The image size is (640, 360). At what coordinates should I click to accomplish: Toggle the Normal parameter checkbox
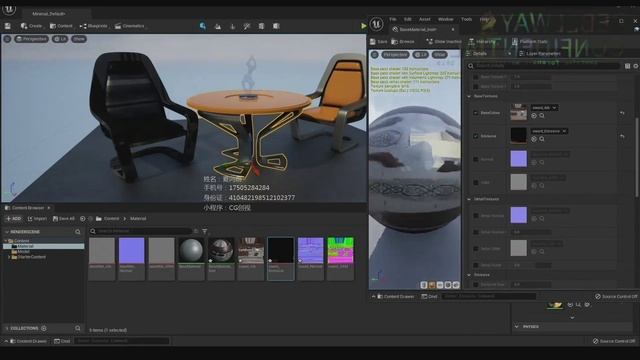[x=476, y=159]
